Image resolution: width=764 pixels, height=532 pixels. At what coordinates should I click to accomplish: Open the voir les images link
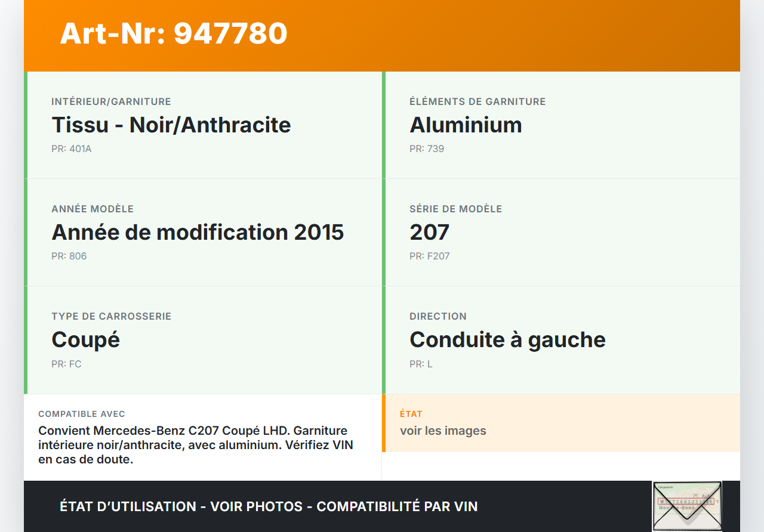pyautogui.click(x=443, y=431)
